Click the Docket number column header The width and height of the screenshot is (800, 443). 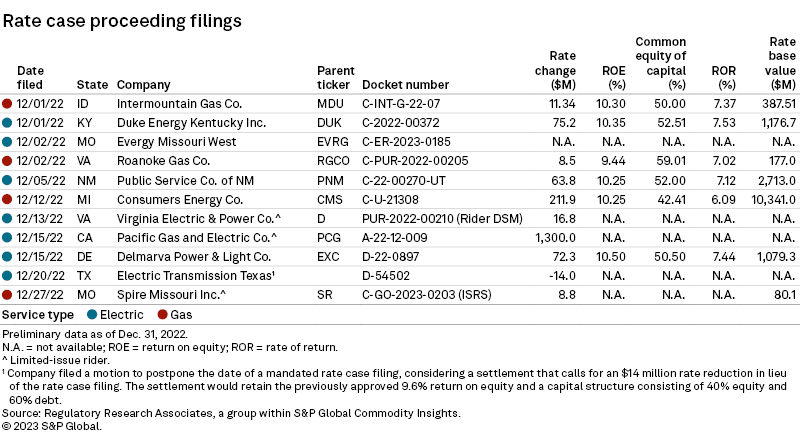click(405, 85)
